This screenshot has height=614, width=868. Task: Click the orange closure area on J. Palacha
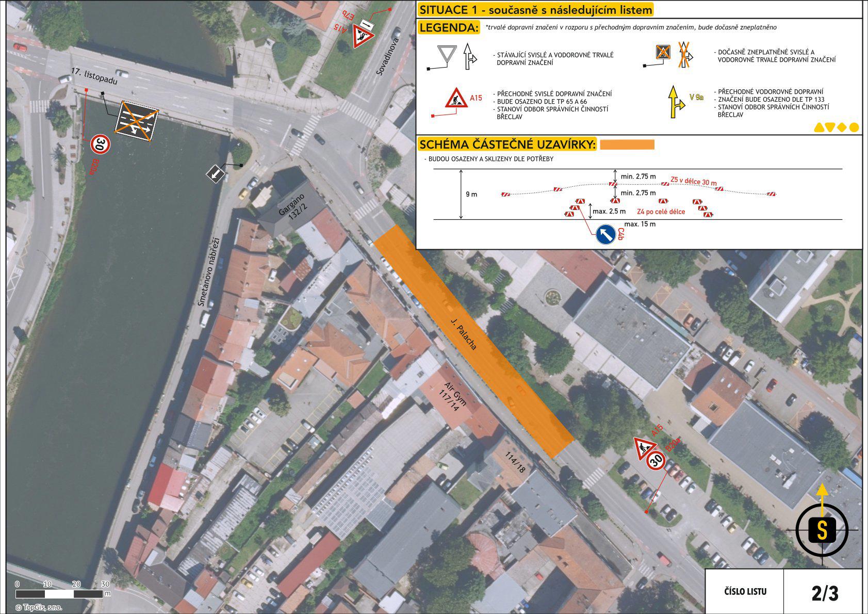[473, 341]
